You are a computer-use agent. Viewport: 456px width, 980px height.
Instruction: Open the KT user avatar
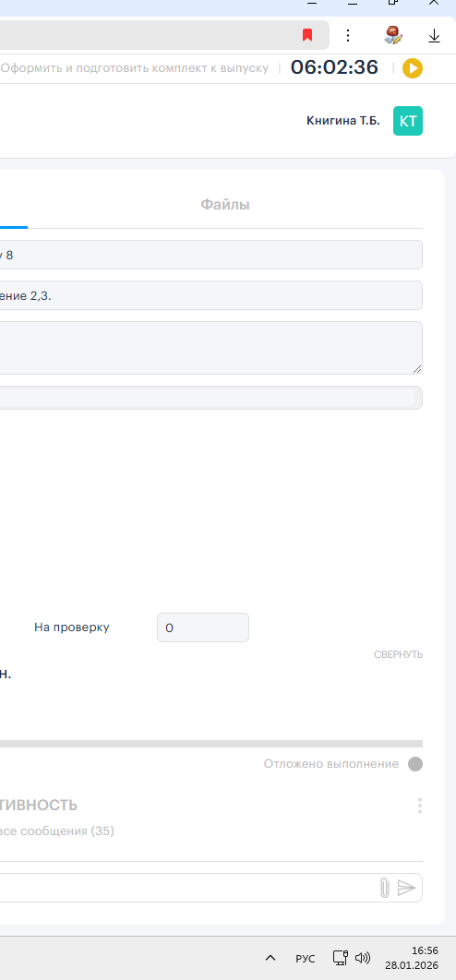point(408,121)
